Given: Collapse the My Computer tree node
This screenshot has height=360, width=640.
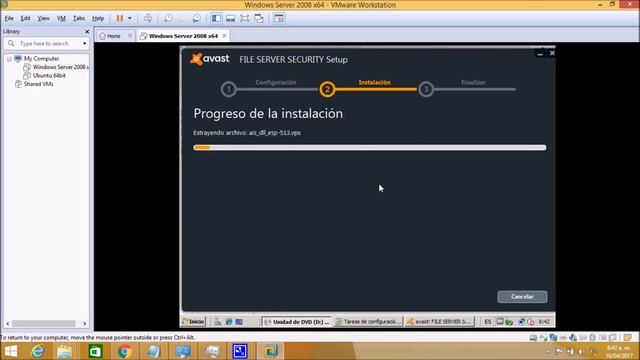Looking at the screenshot, I should tap(9, 59).
